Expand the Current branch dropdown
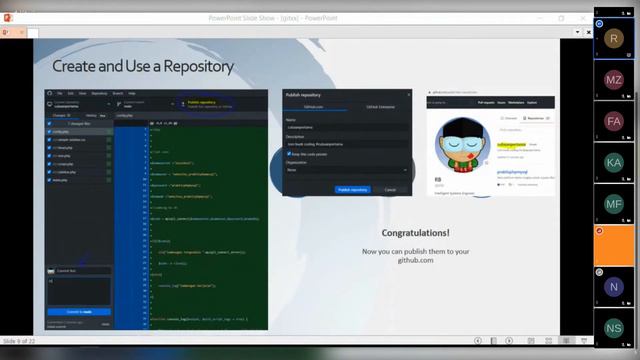 146,104
